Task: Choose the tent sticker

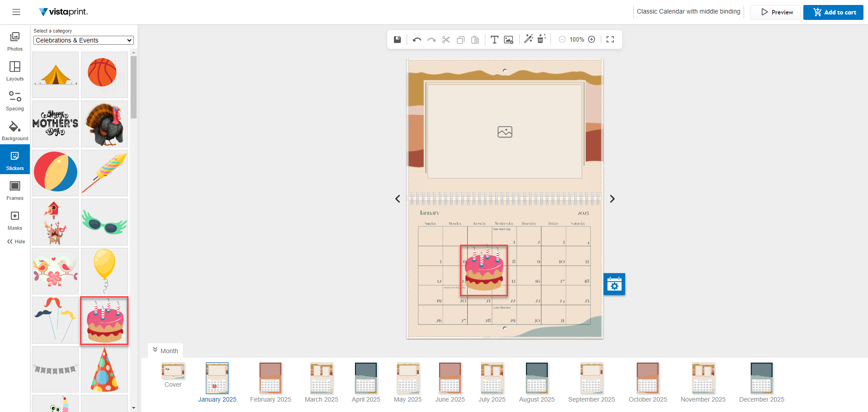Action: pyautogui.click(x=55, y=75)
